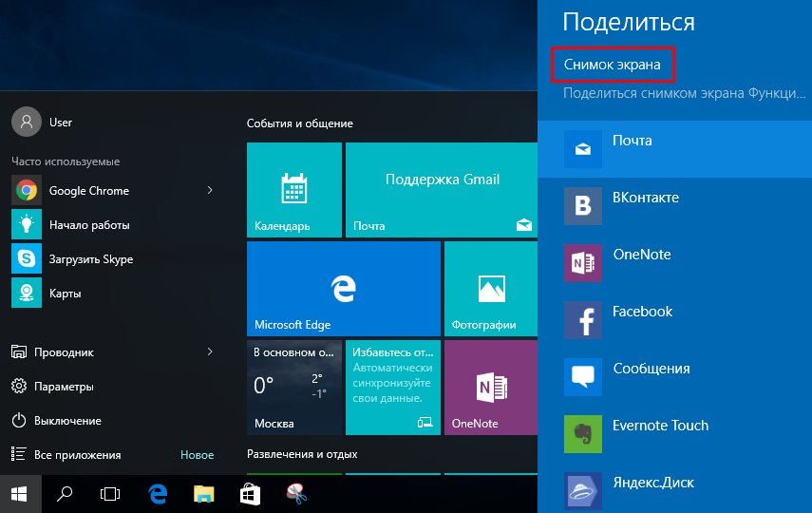Launch Edge from the taskbar
This screenshot has width=812, height=513.
(158, 494)
